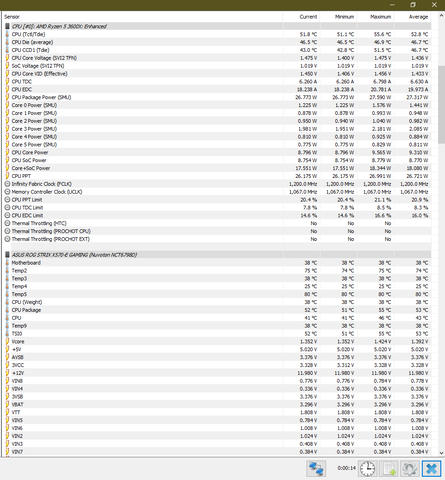The height and width of the screenshot is (480, 445).
Task: Click clock icon beside Memory Controller Clock
Action: click(7, 192)
